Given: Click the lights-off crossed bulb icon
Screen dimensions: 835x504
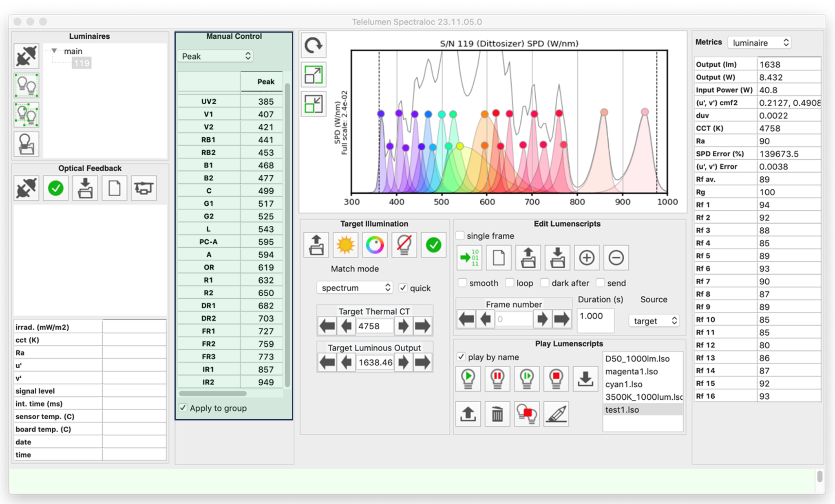Looking at the screenshot, I should (x=404, y=245).
